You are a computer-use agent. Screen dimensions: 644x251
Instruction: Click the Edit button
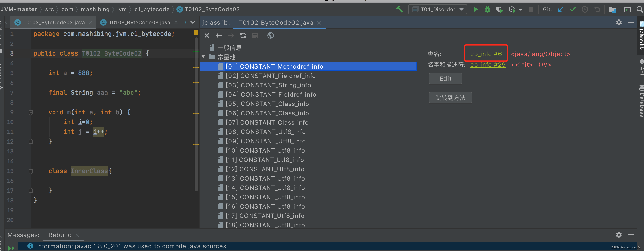(445, 79)
